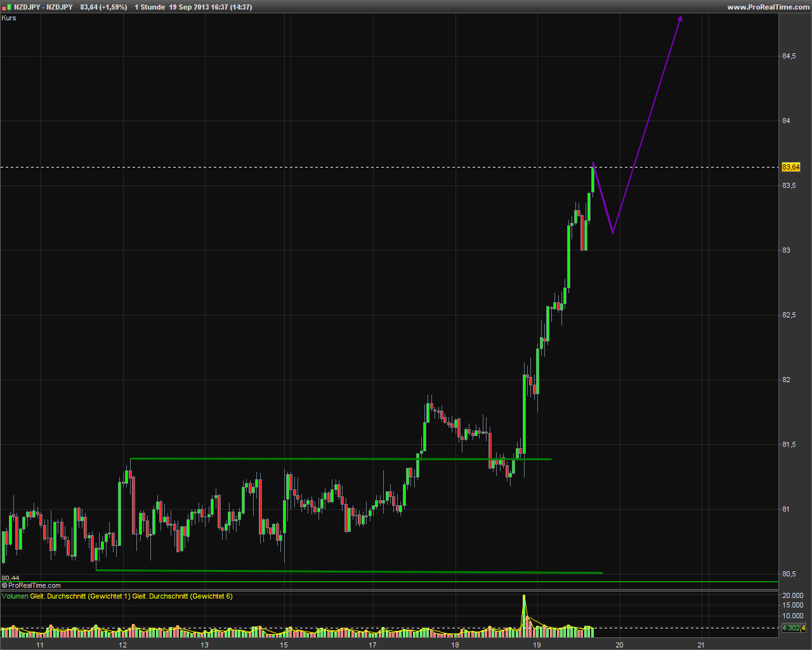
Task: Click the 20.000 volume axis label
Action: [793, 595]
